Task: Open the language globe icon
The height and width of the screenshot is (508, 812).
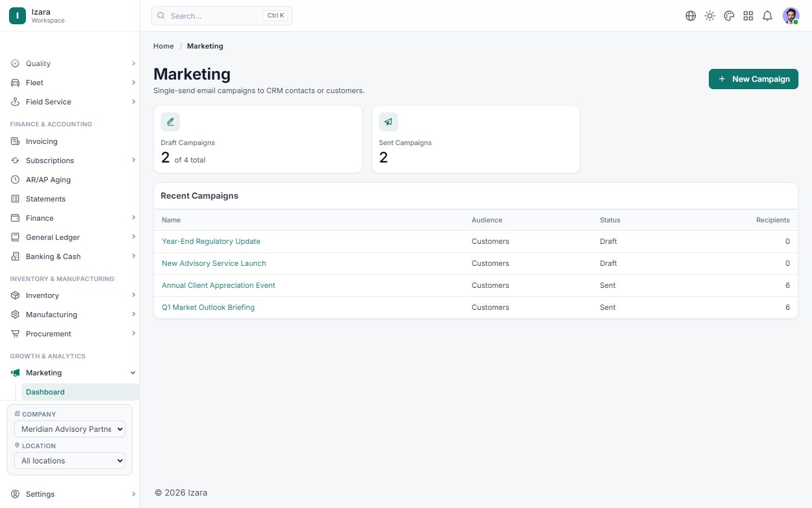Action: [691, 16]
